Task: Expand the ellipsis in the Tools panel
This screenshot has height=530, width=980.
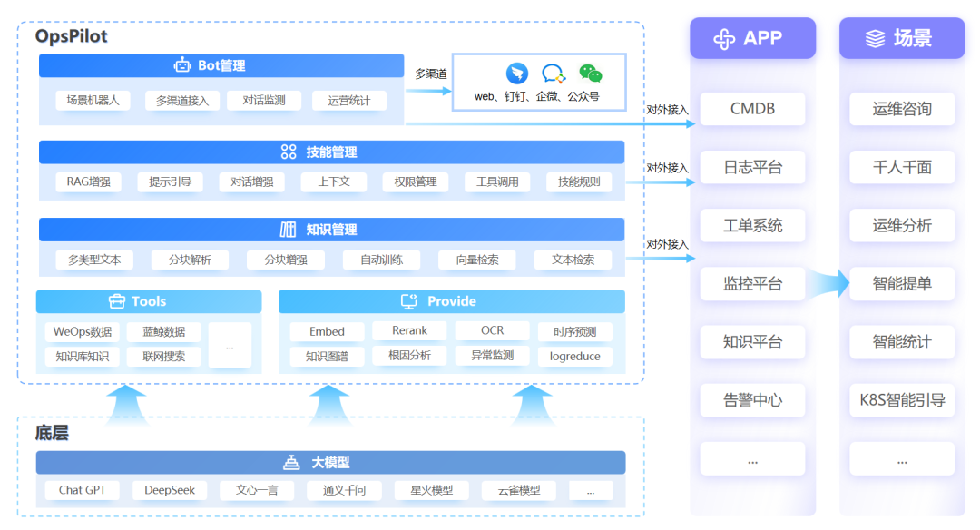Action: [230, 347]
